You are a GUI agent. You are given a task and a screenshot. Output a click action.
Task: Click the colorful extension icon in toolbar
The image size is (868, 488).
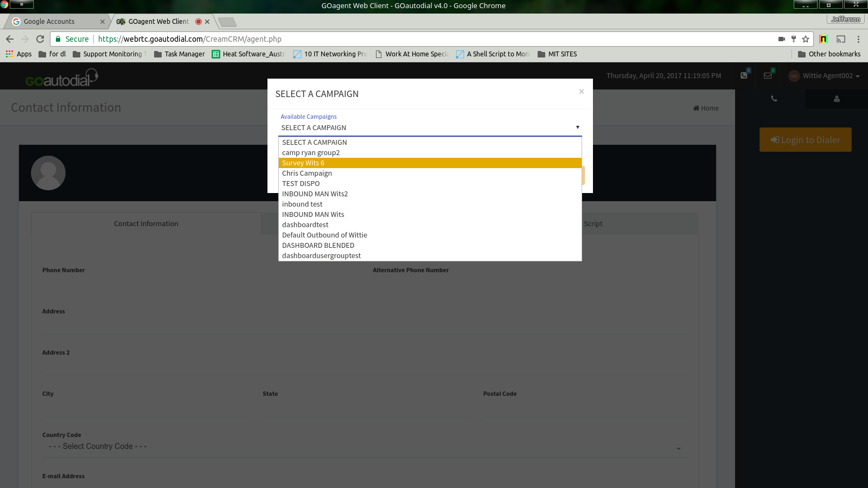pos(823,39)
